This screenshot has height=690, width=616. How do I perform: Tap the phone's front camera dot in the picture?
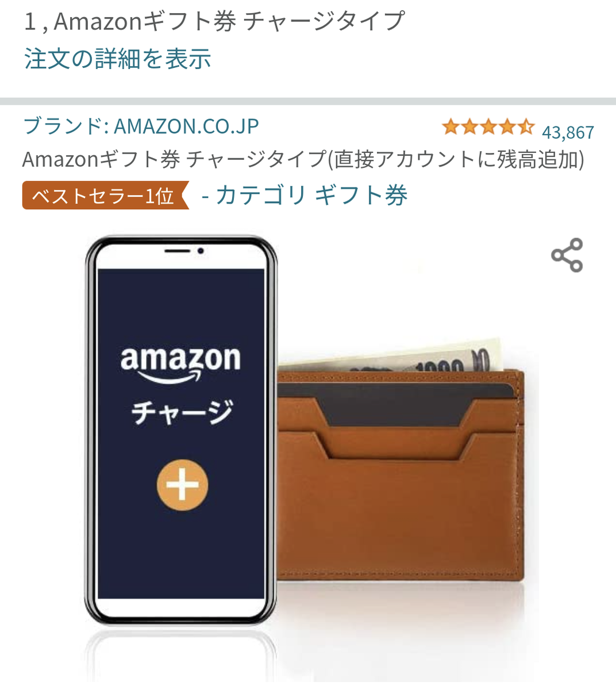coord(201,251)
